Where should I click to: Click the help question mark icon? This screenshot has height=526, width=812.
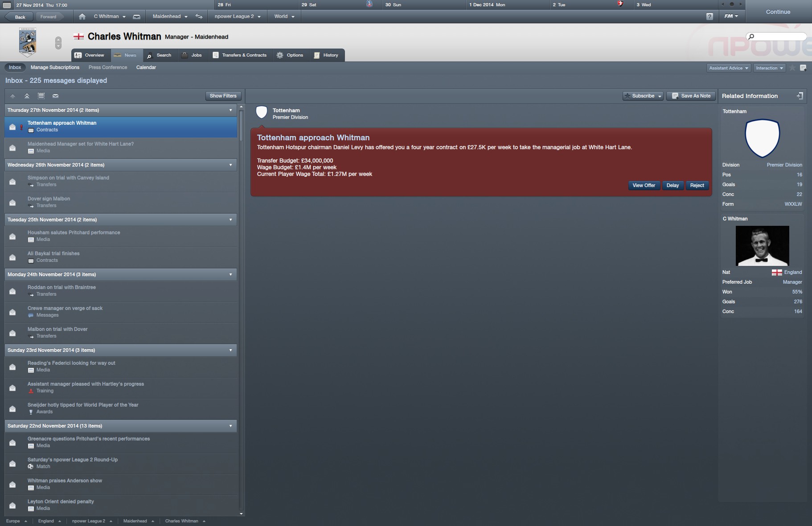point(709,16)
